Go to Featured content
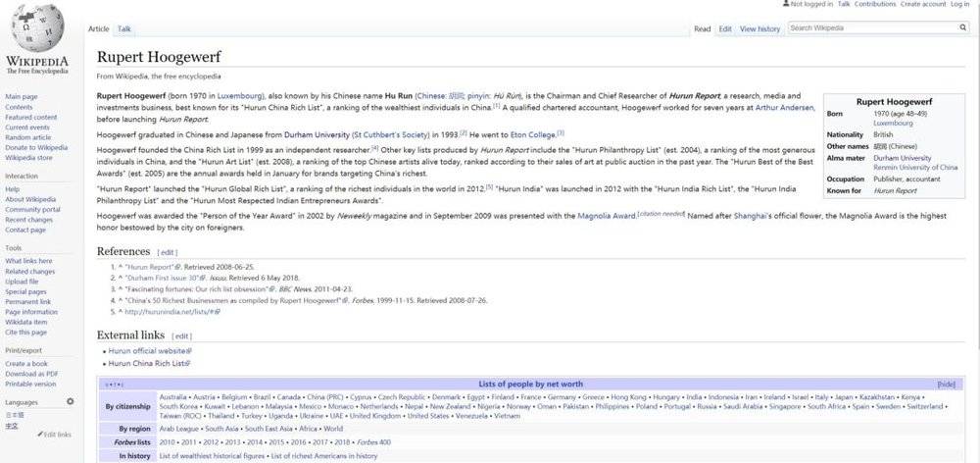This screenshot has height=463, width=980. point(30,117)
